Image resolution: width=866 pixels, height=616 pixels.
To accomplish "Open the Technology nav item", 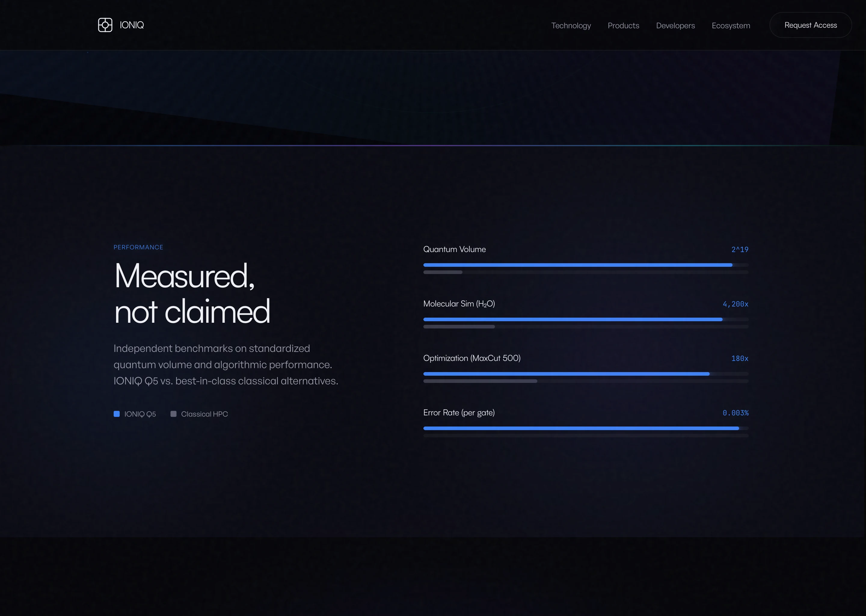I will pos(571,25).
